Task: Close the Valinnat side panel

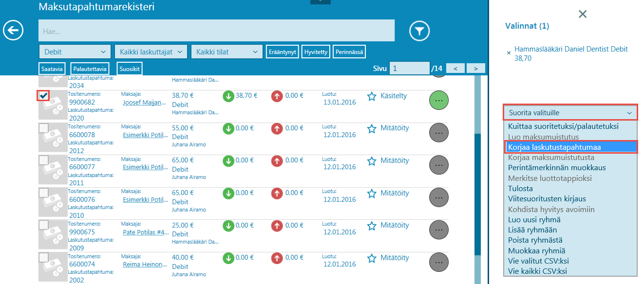Action: point(582,14)
